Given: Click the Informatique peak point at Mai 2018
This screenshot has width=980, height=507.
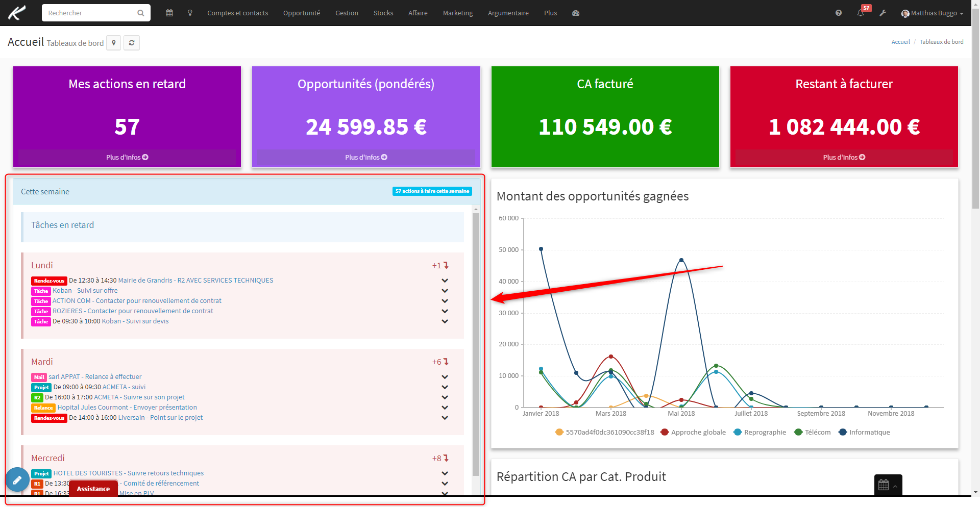Looking at the screenshot, I should (681, 260).
